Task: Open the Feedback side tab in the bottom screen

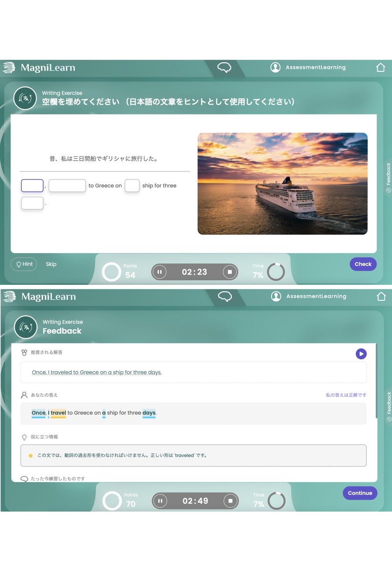Action: (389, 406)
